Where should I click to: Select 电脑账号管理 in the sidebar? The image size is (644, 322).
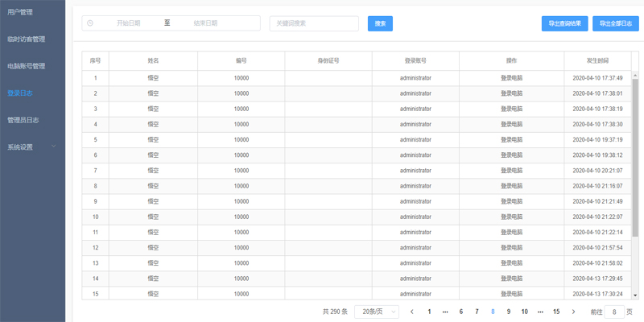pyautogui.click(x=26, y=66)
